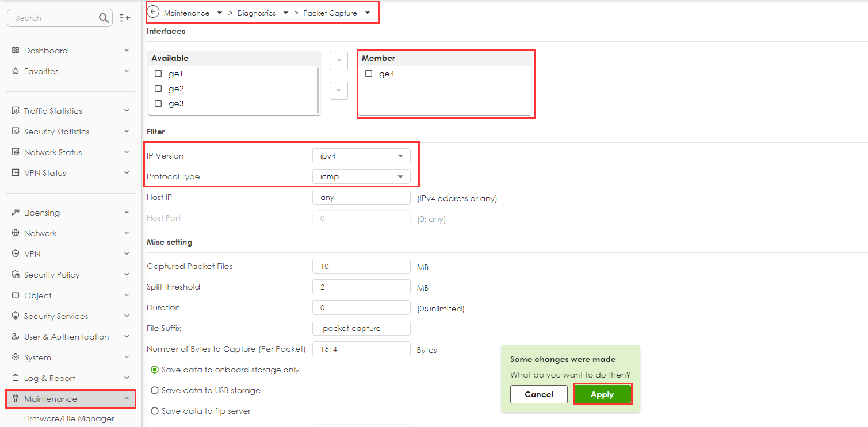Viewport: 868px width, 427px height.
Task: Click the Cancel button
Action: (539, 394)
